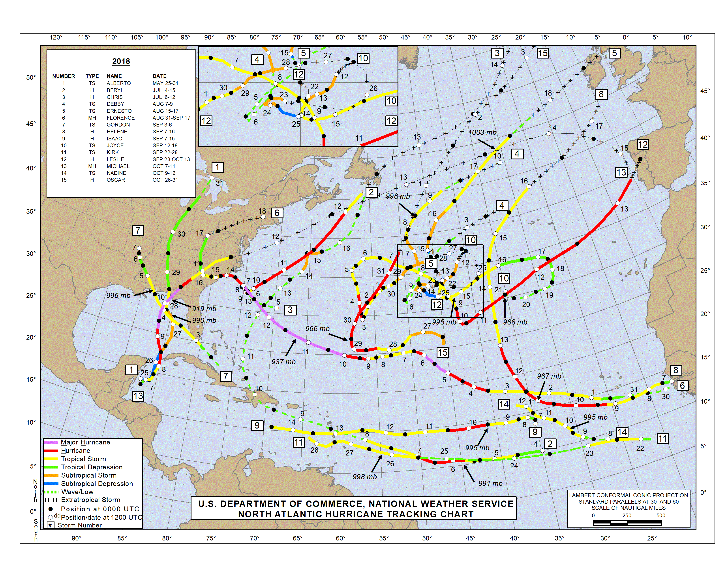The width and height of the screenshot is (728, 563).
Task: Select the 'DEBBY' storm name
Action: point(115,104)
